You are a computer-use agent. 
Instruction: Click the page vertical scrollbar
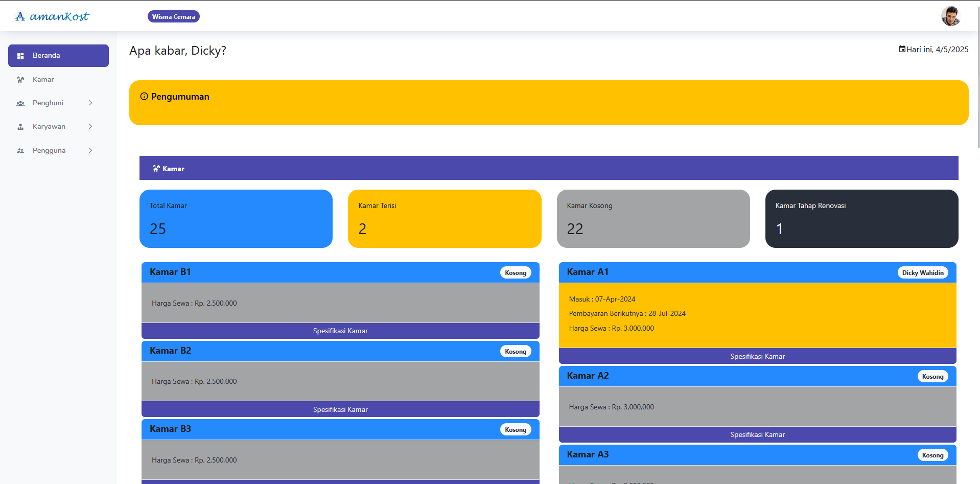[978, 77]
